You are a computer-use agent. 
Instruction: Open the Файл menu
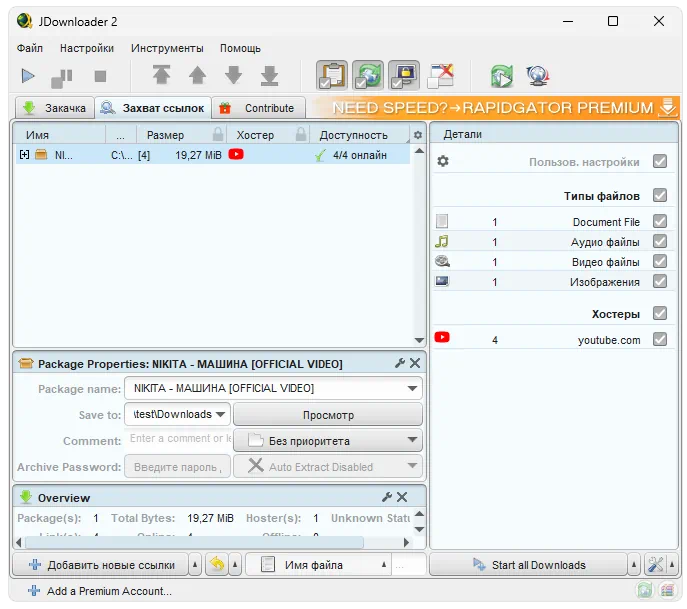tap(30, 48)
